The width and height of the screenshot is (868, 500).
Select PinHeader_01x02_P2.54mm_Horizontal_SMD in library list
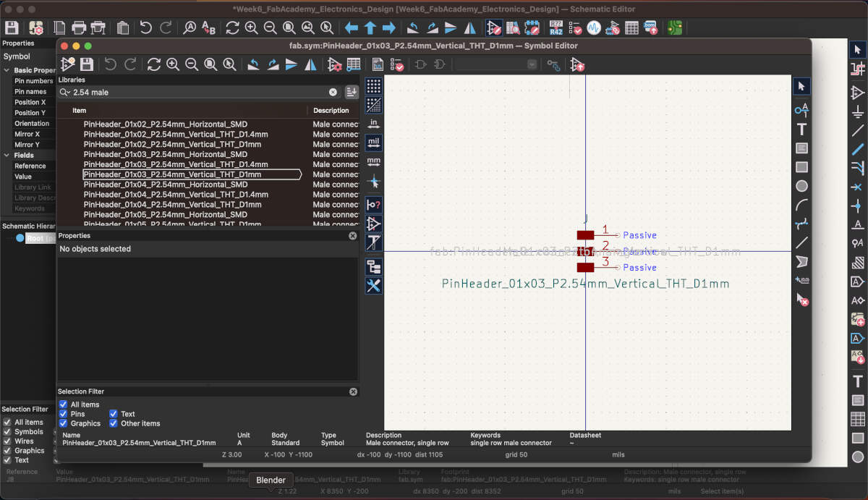(x=166, y=124)
